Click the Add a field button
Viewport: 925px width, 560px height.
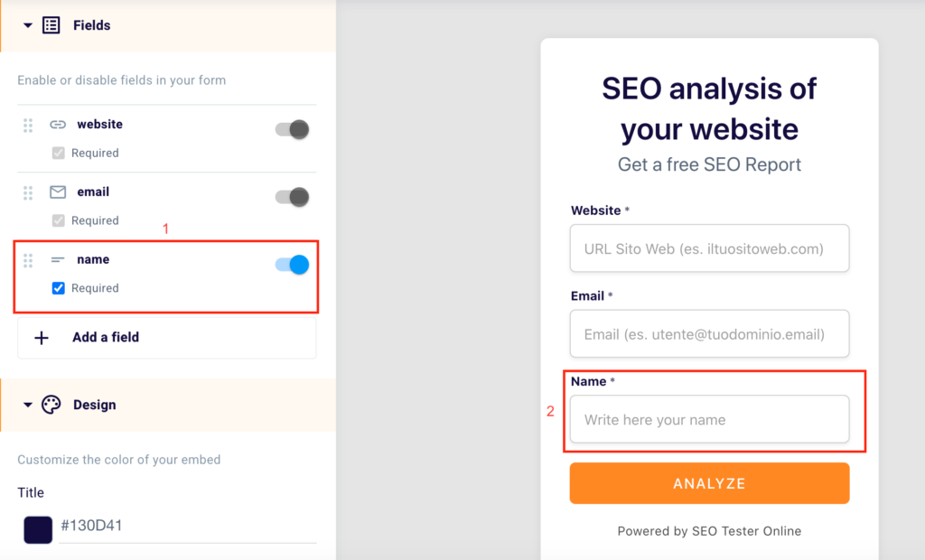pyautogui.click(x=167, y=338)
